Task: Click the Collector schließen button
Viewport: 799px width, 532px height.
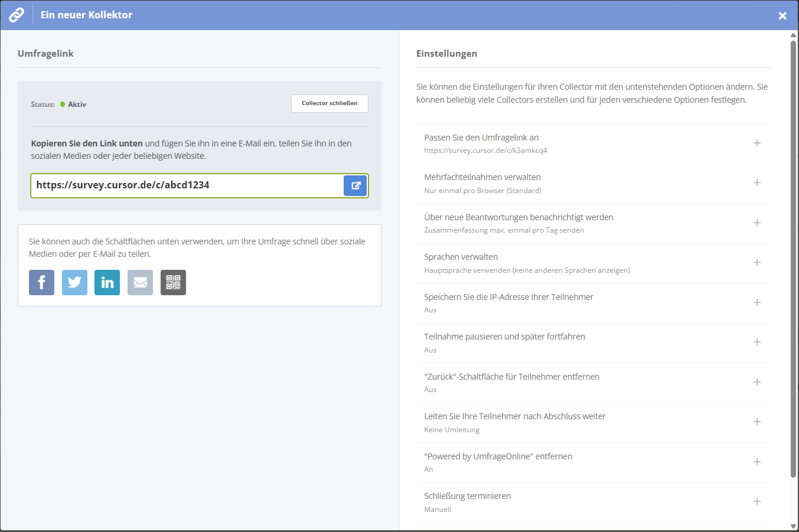Action: point(330,103)
